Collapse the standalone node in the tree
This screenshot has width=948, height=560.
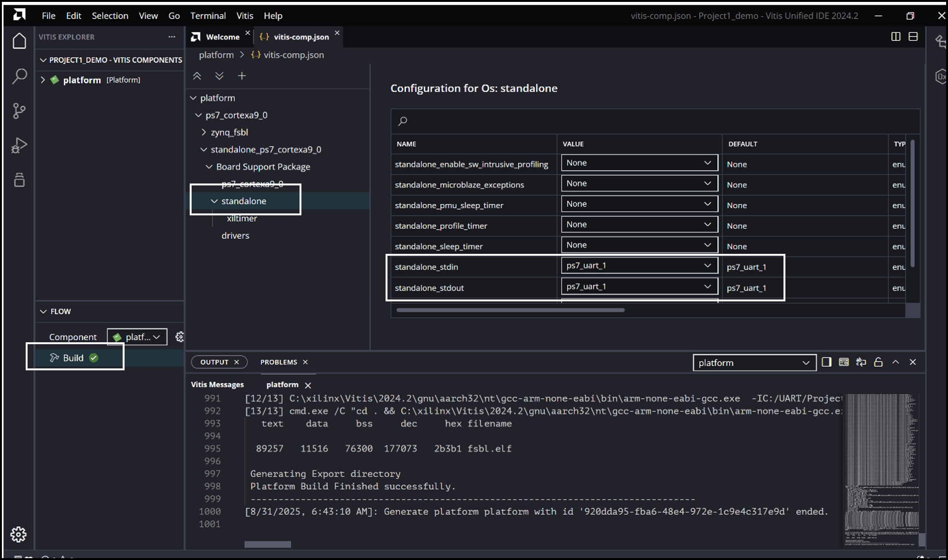coord(214,201)
